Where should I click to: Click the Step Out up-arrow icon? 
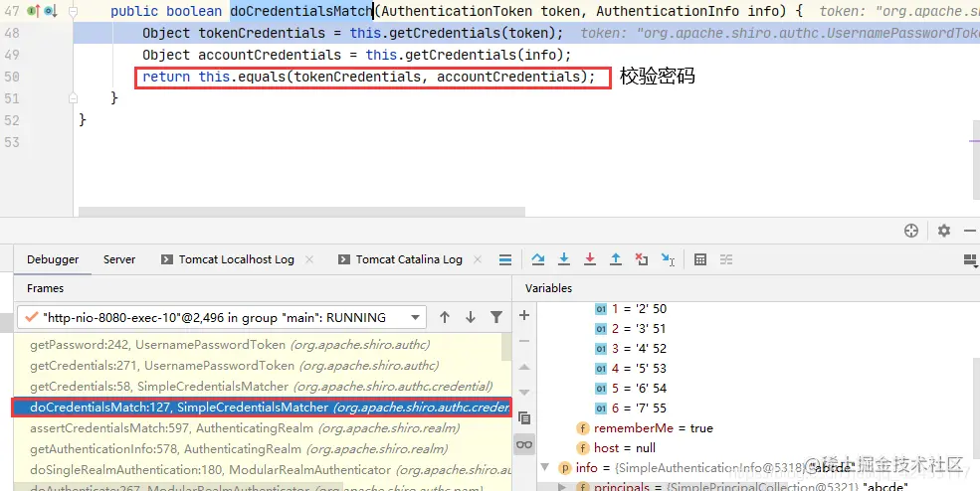click(616, 259)
